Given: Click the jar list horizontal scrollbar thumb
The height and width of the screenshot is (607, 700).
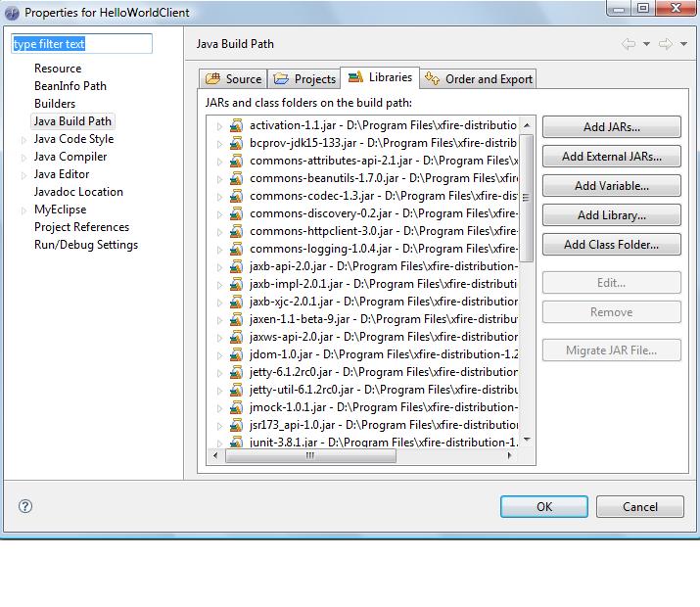Looking at the screenshot, I should tap(310, 455).
